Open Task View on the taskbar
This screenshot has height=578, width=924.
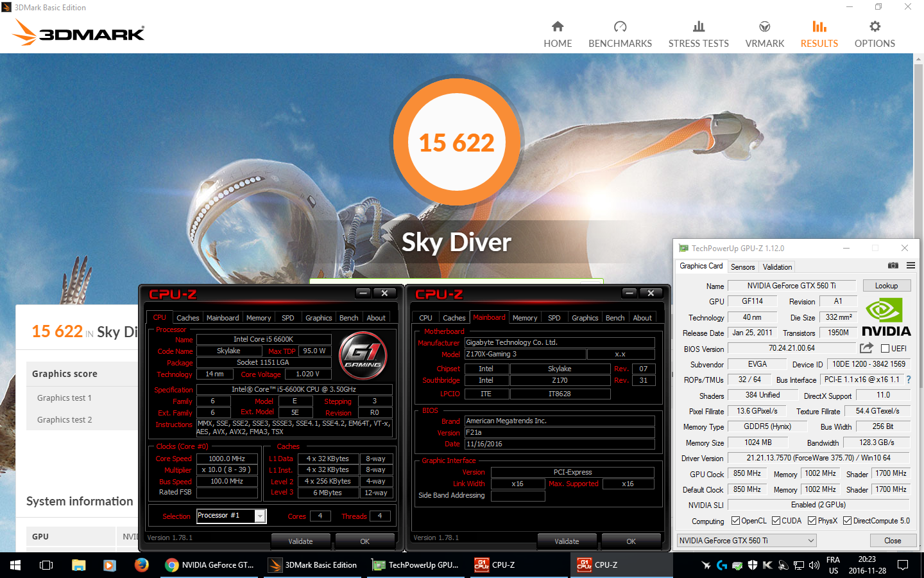[46, 565]
